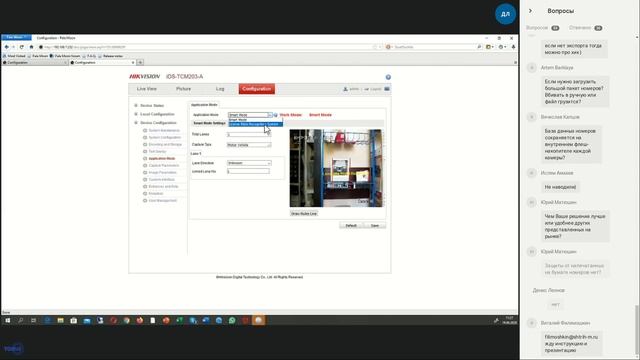Close the second Configuration browser tab
Viewport: 640px width, 360px height.
(133, 62)
